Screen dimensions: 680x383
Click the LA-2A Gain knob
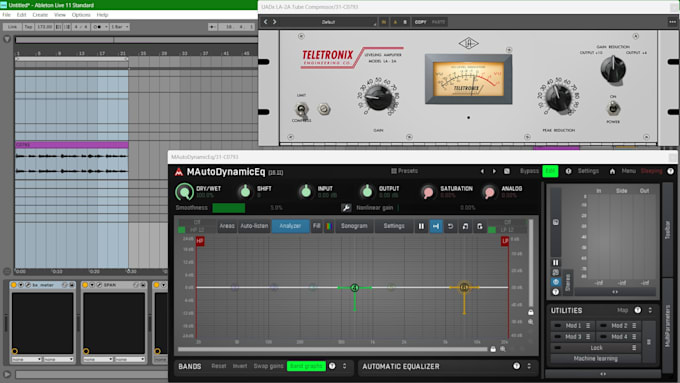point(378,97)
